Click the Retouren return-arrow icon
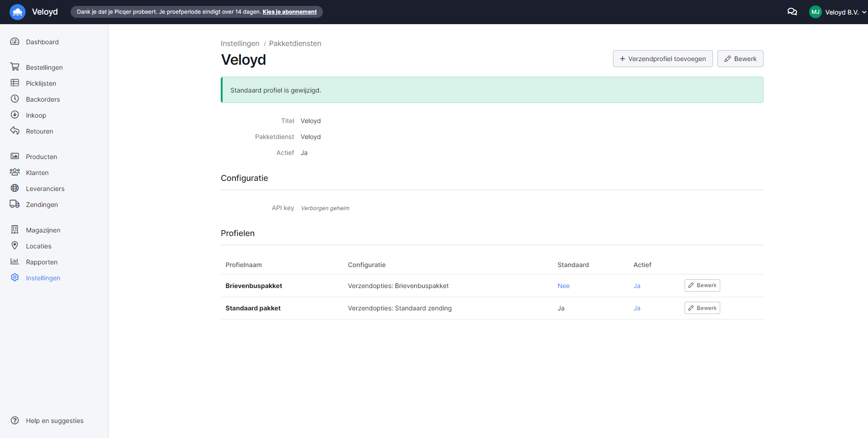The height and width of the screenshot is (438, 868). point(15,131)
